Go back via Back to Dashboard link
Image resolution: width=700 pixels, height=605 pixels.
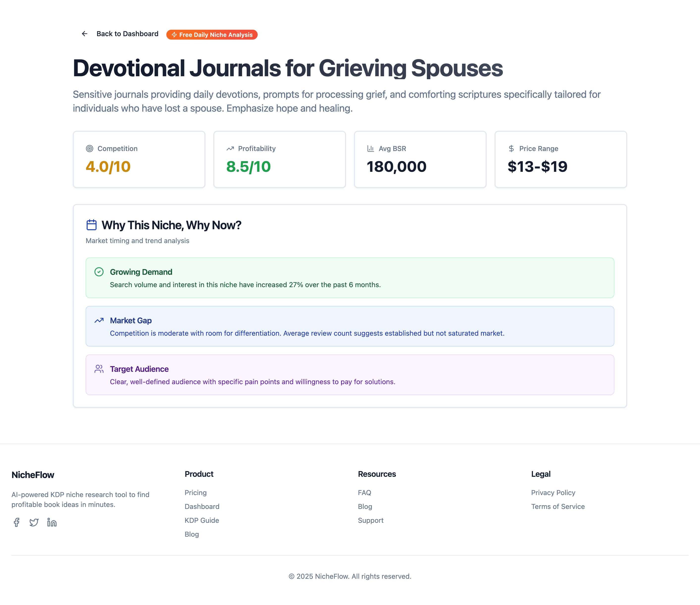[x=127, y=34]
